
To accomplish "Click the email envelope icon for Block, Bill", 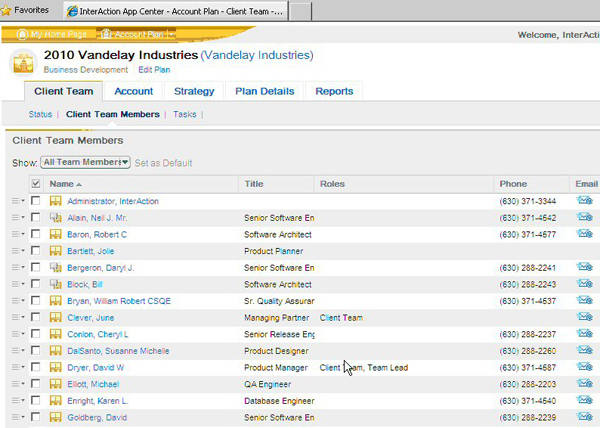I will pos(585,283).
